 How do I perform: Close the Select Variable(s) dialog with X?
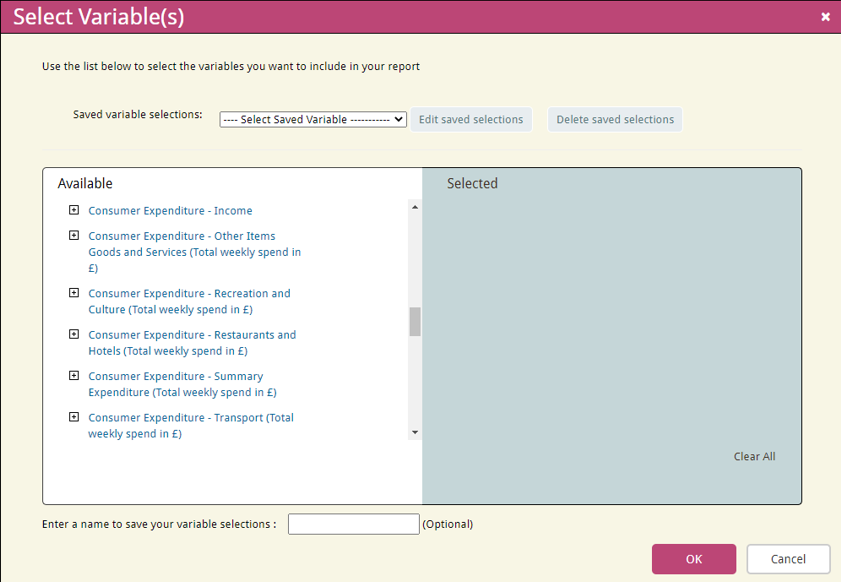pyautogui.click(x=825, y=17)
